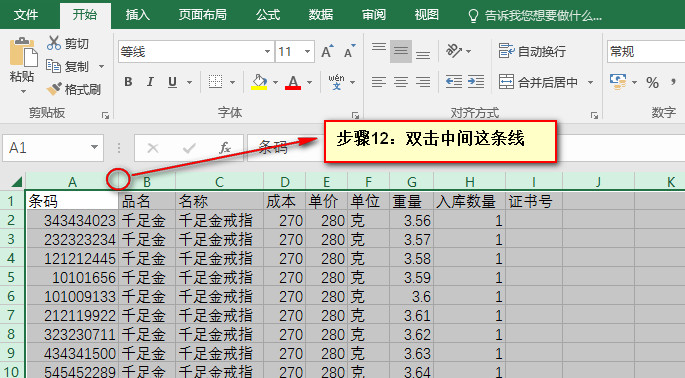Open the font color dropdown arrow
The width and height of the screenshot is (685, 378).
pos(309,82)
